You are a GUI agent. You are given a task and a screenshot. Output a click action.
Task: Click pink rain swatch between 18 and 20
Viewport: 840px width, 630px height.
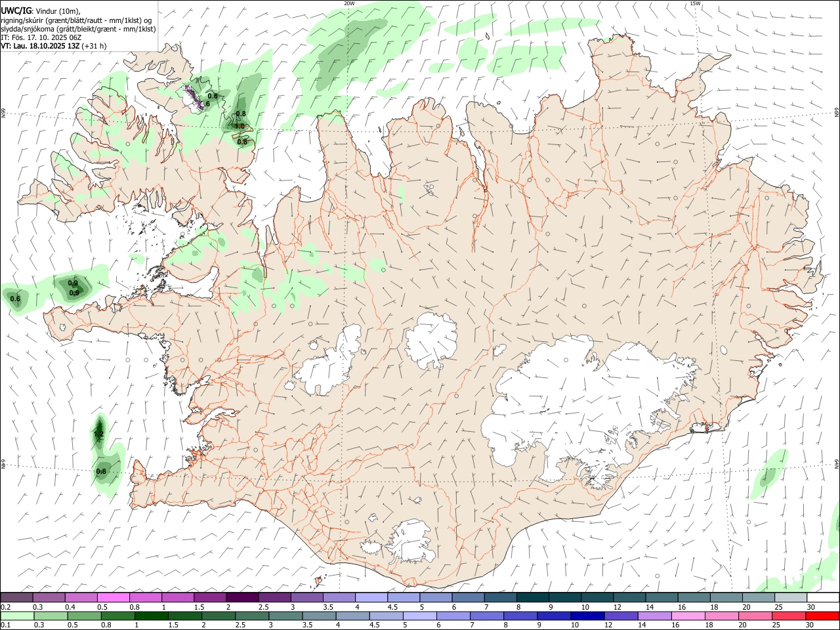pos(722,616)
